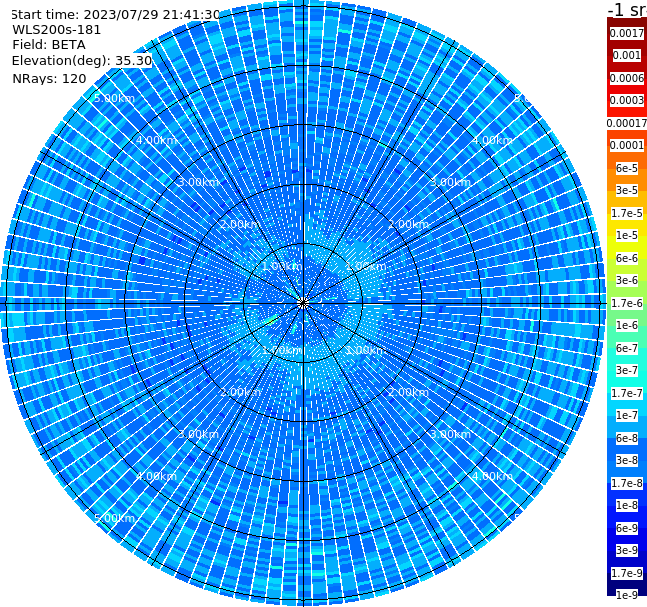
Task: Click the southwest 2.00km ring label
Action: click(241, 392)
